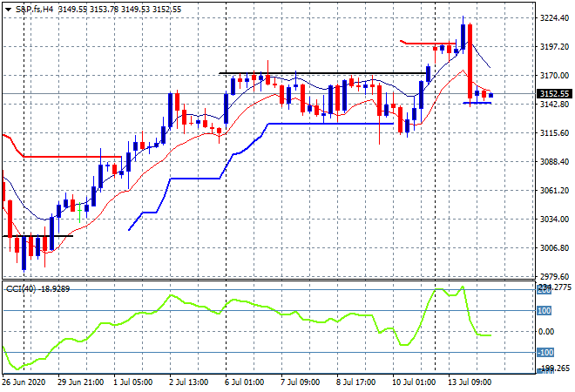Click the 7 Jul 09:00 time label
Viewport: 575px width, 392px height.
coord(300,382)
